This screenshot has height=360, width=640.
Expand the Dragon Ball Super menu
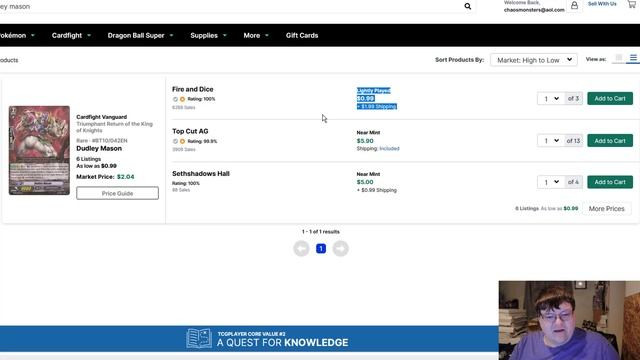[x=140, y=36]
